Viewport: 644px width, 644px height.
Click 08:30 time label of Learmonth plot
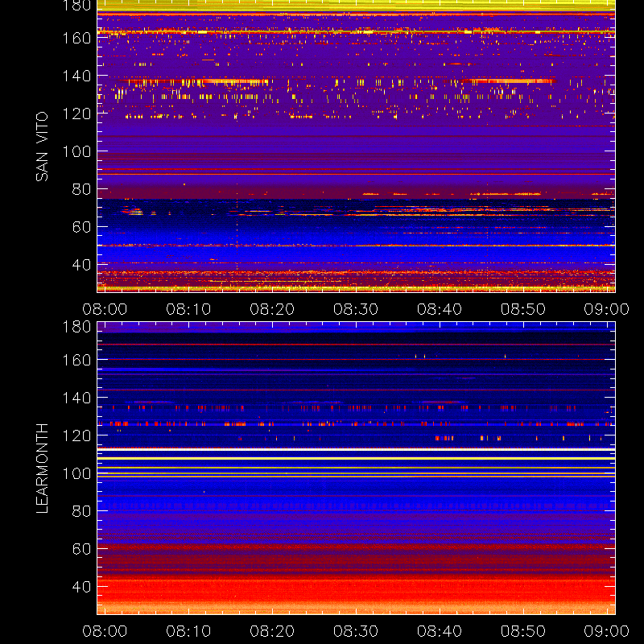(x=356, y=631)
